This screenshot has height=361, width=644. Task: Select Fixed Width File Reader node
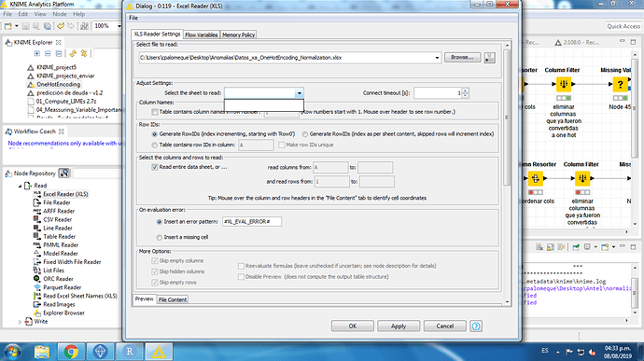coord(72,261)
